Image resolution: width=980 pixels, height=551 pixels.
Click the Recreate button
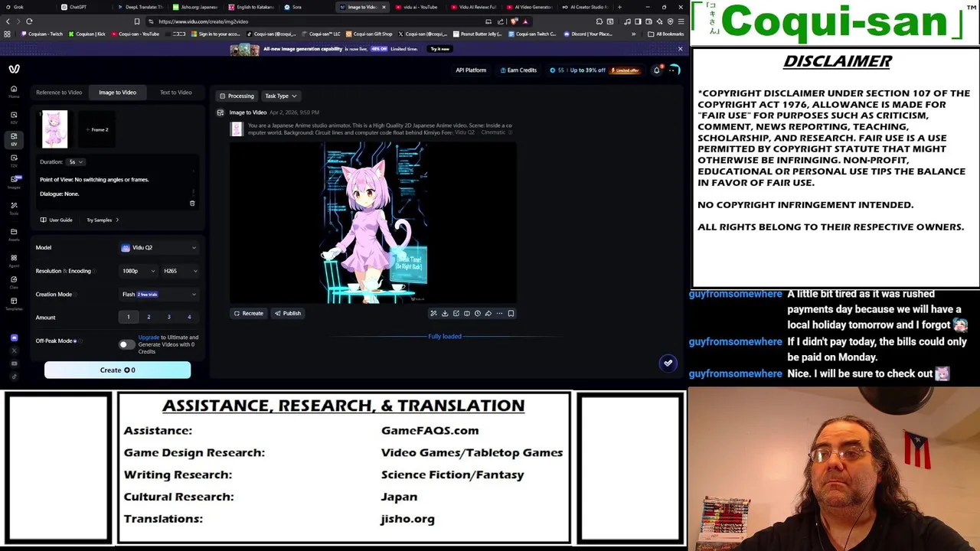coord(249,313)
